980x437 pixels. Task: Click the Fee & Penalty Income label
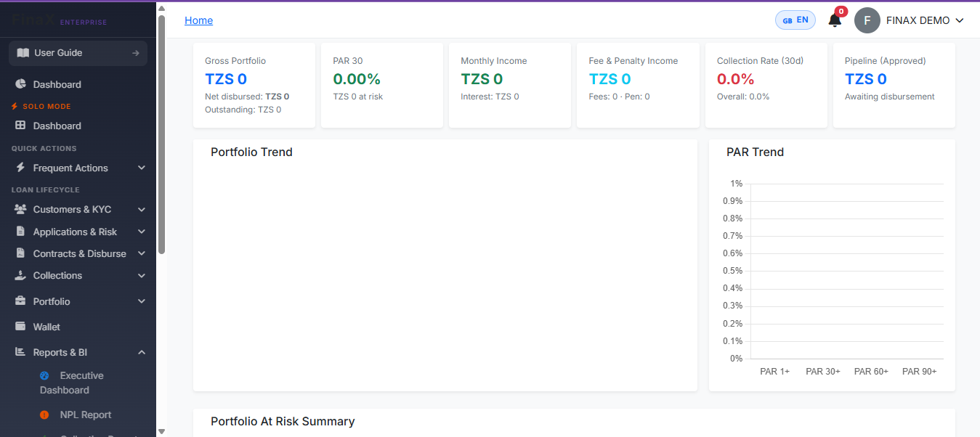point(633,61)
